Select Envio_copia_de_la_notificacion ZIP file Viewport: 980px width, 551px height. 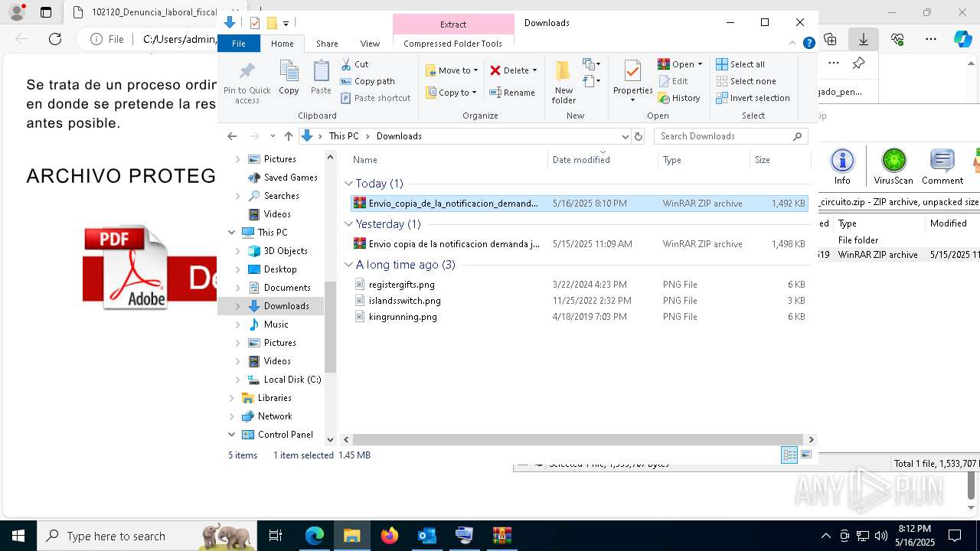(x=579, y=204)
